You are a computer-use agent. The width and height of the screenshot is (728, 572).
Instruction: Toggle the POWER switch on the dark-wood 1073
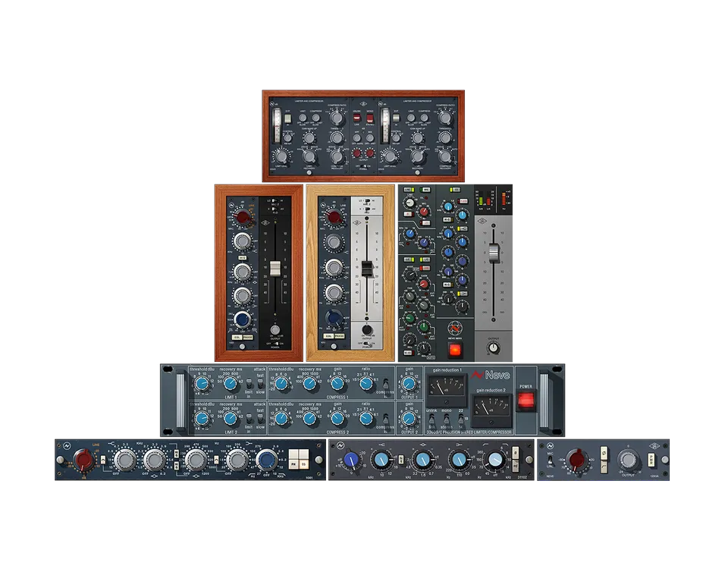(275, 343)
